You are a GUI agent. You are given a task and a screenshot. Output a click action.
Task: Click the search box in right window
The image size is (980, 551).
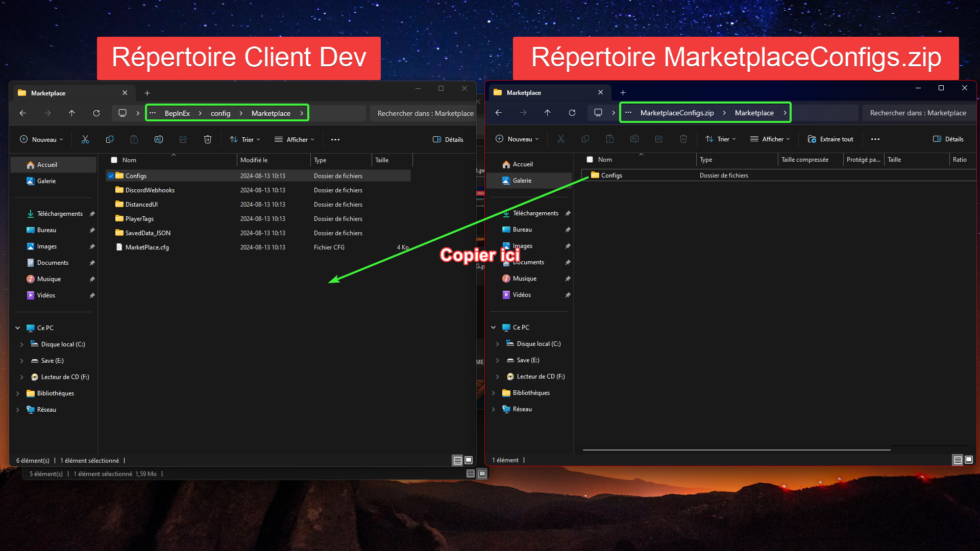click(918, 113)
